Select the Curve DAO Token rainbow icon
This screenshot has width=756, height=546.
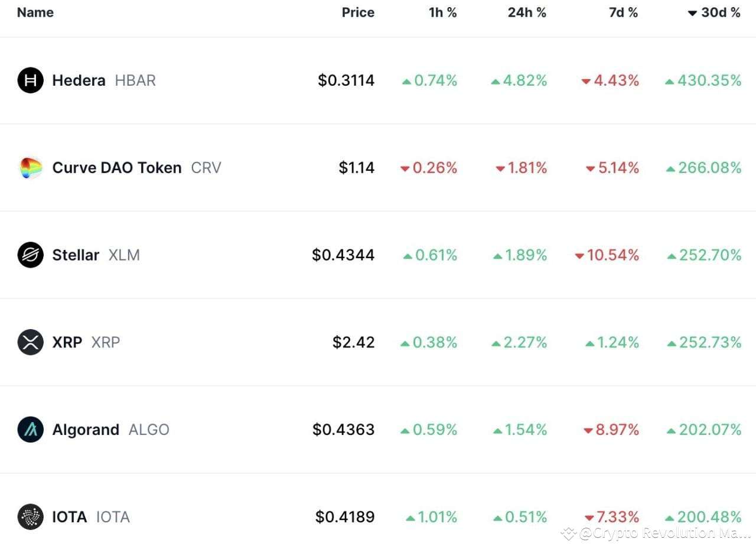[x=30, y=168]
